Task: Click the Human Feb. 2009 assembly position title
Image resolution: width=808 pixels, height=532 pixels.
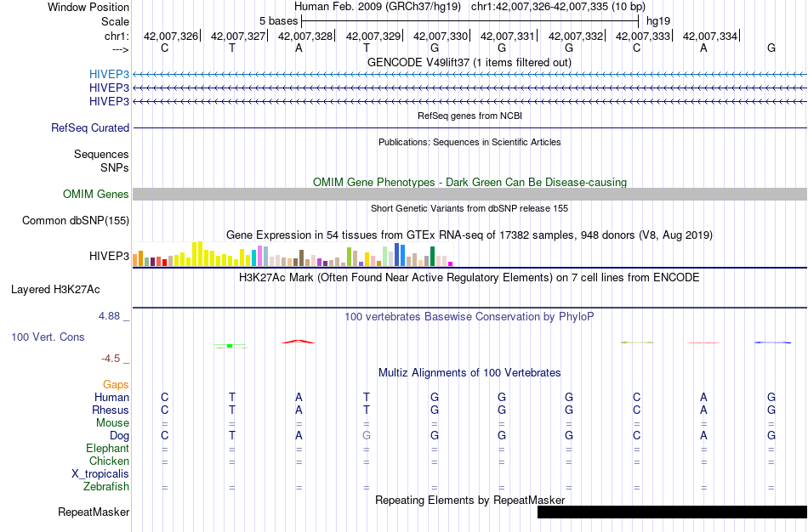Action: (x=469, y=7)
